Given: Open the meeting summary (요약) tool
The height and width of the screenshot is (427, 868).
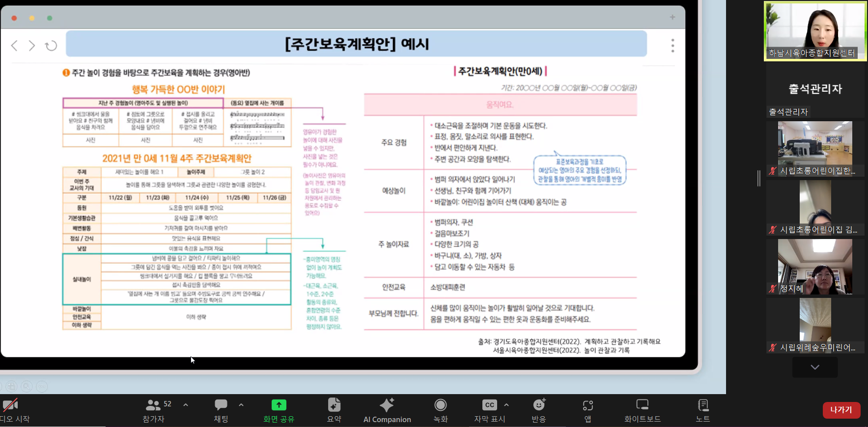Looking at the screenshot, I should point(334,410).
